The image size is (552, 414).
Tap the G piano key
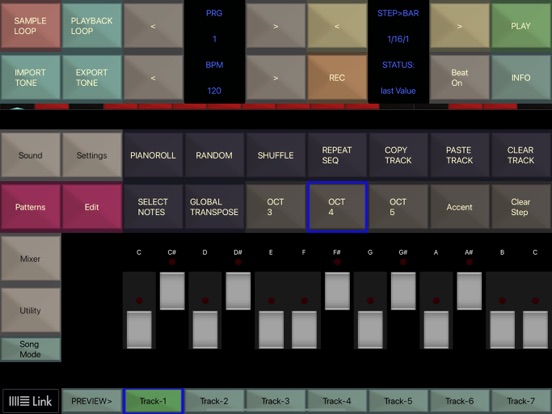coord(370,330)
